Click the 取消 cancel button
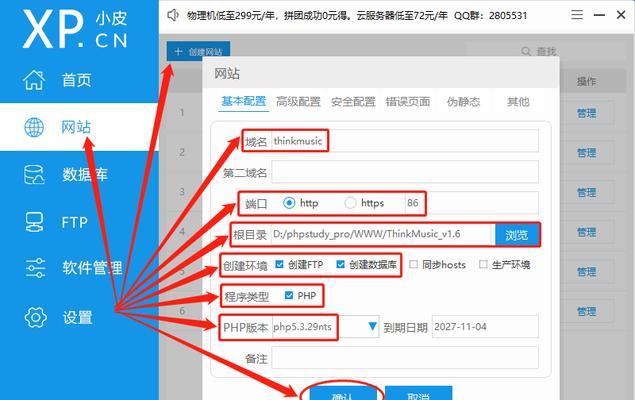The height and width of the screenshot is (400, 635). (x=418, y=394)
